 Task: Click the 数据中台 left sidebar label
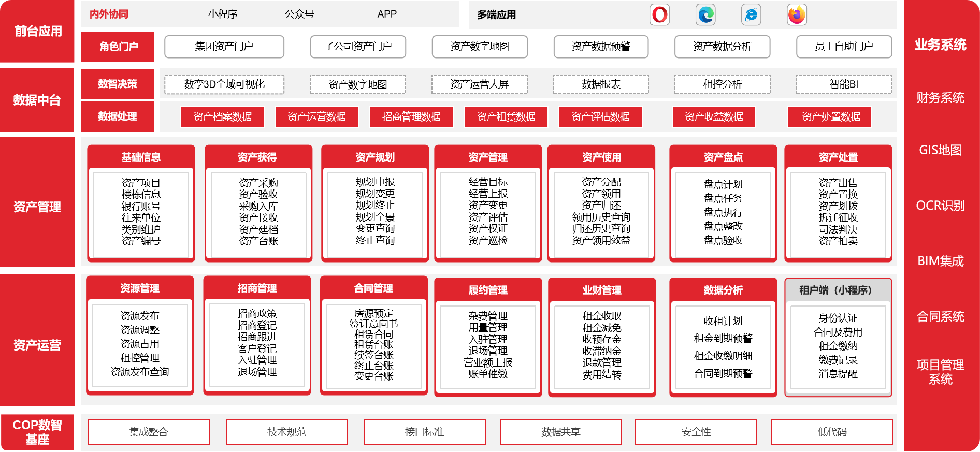37,100
